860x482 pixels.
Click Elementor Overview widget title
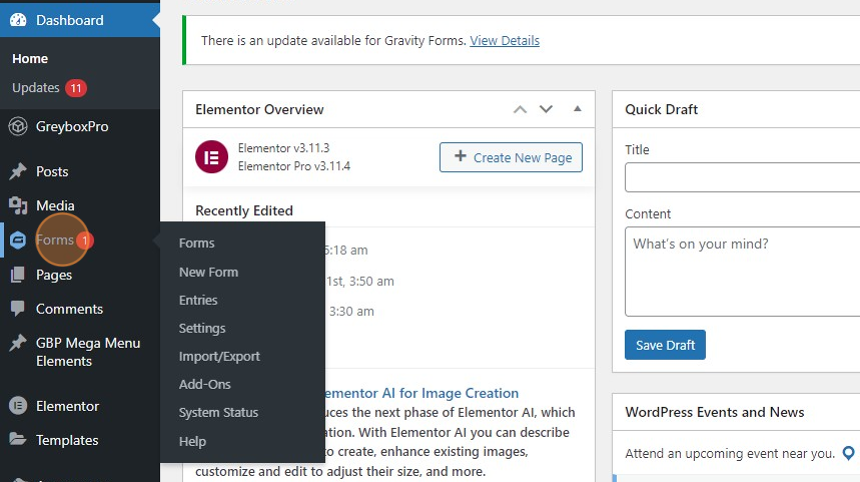259,109
